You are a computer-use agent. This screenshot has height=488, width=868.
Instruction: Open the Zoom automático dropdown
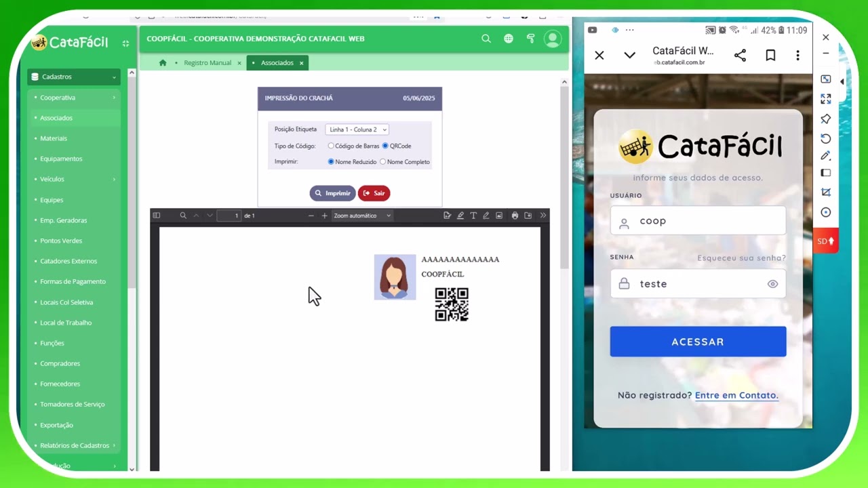click(x=363, y=216)
